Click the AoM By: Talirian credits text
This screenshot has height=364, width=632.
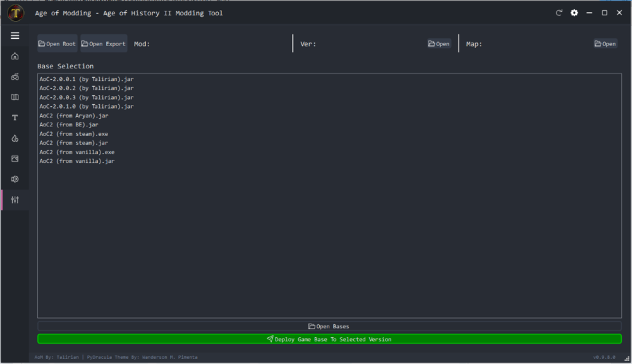point(56,357)
